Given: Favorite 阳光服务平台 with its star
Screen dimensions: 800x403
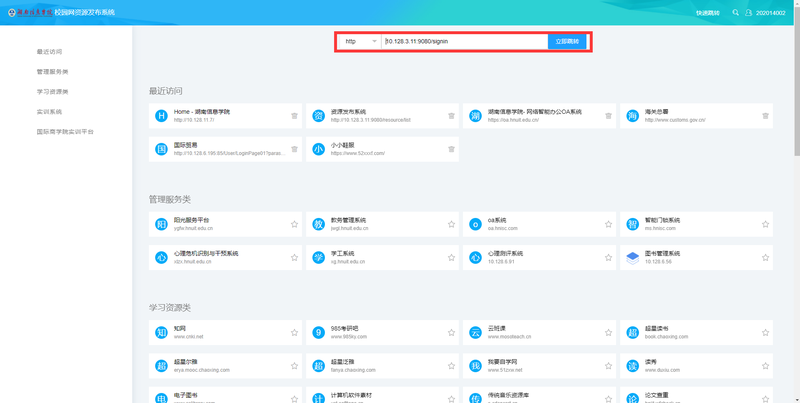Looking at the screenshot, I should [294, 224].
